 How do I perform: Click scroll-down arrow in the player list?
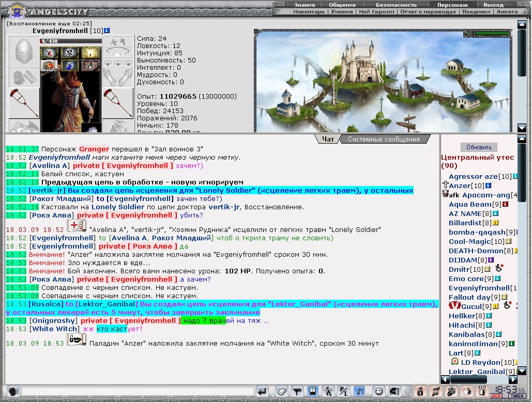click(x=522, y=370)
